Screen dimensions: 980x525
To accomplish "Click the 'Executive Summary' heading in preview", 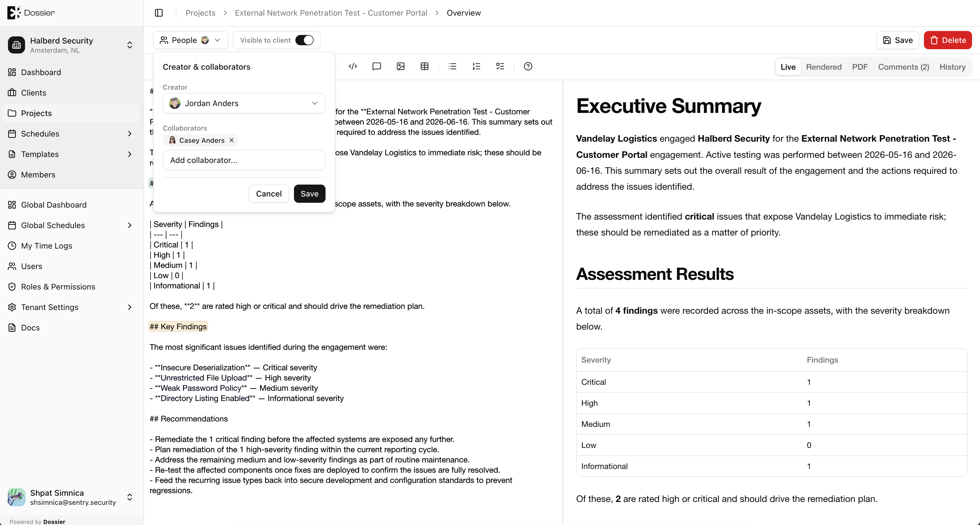I will pyautogui.click(x=668, y=106).
